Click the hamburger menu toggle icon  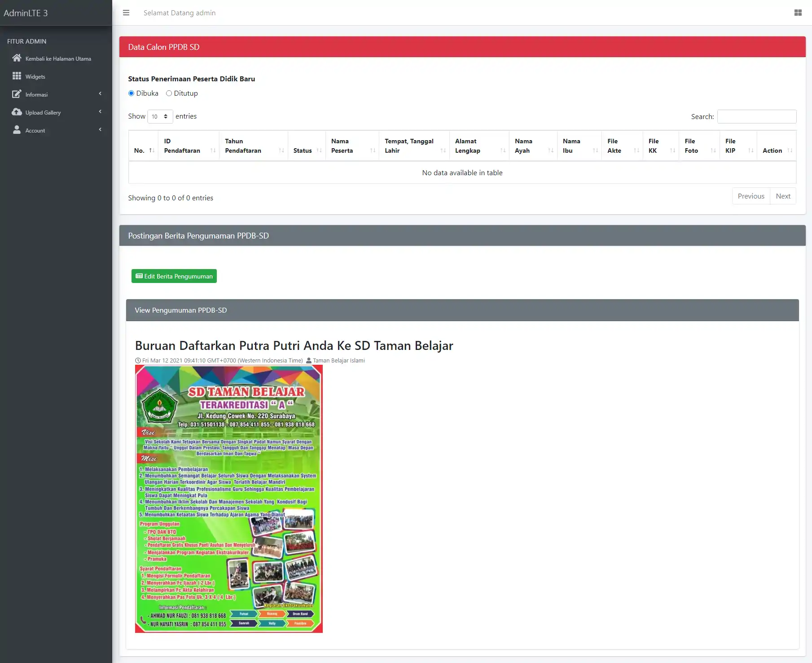[126, 13]
